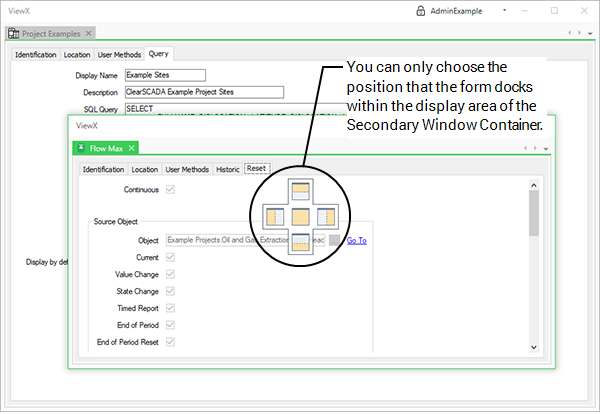Select the dock-to-top position icon
This screenshot has height=414, width=600.
[x=300, y=190]
